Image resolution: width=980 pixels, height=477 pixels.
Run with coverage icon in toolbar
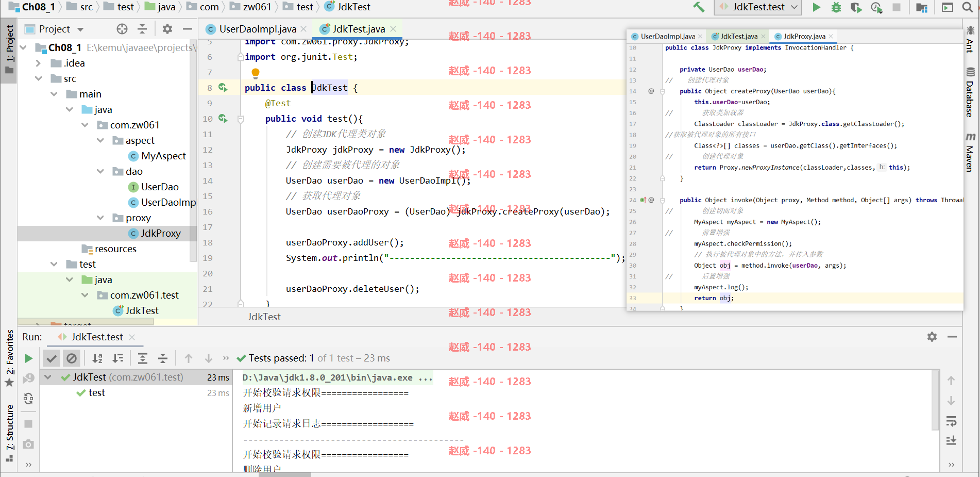856,7
